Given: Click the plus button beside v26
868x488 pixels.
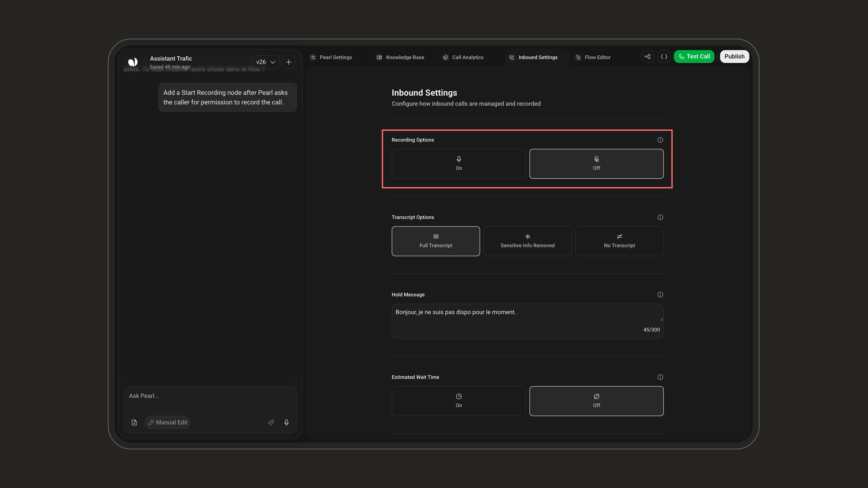Looking at the screenshot, I should (289, 62).
